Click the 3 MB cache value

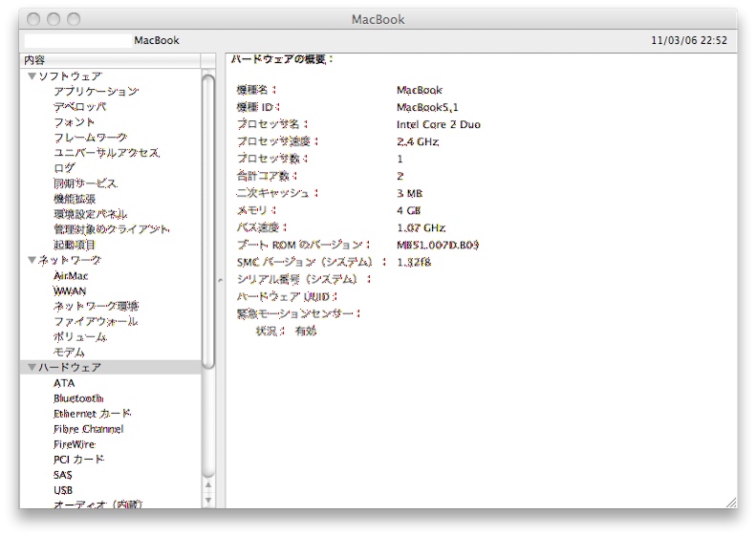point(410,193)
